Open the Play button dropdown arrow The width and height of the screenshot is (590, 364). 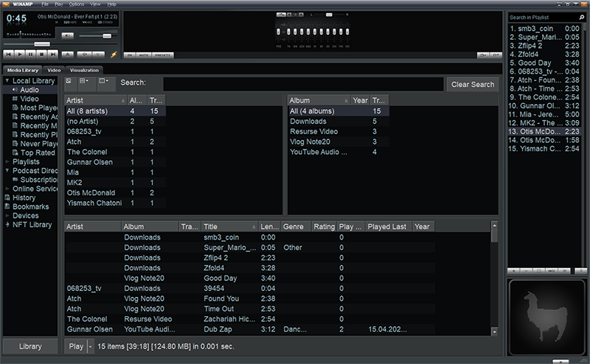[x=90, y=346]
